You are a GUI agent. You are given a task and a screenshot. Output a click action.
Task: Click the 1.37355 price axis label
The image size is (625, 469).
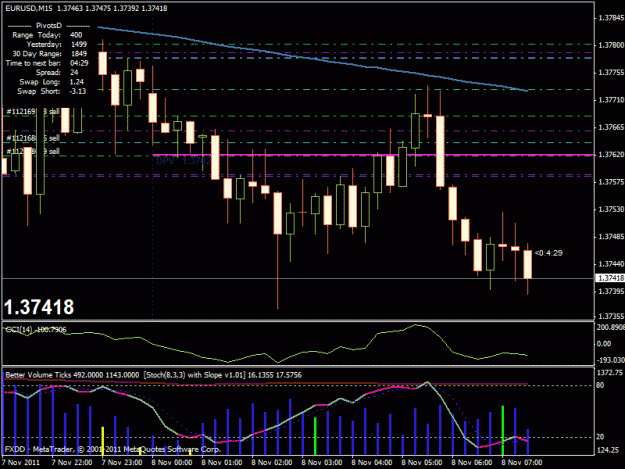(x=611, y=316)
